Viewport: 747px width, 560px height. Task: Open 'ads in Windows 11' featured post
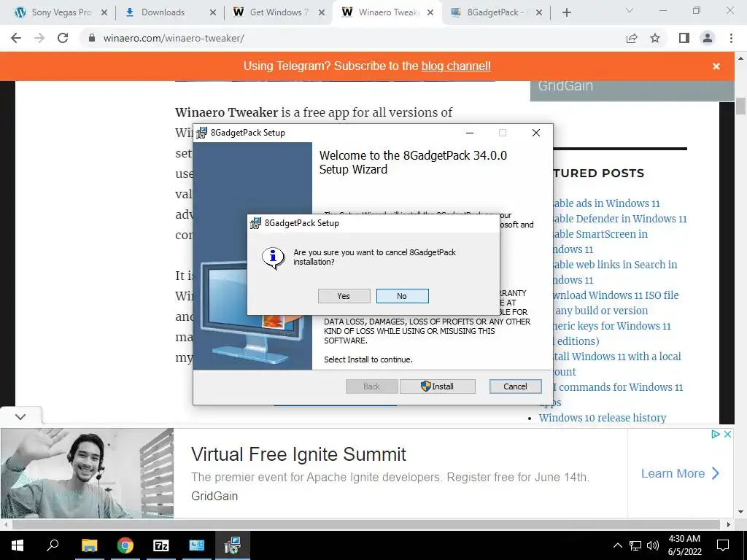pyautogui.click(x=605, y=203)
